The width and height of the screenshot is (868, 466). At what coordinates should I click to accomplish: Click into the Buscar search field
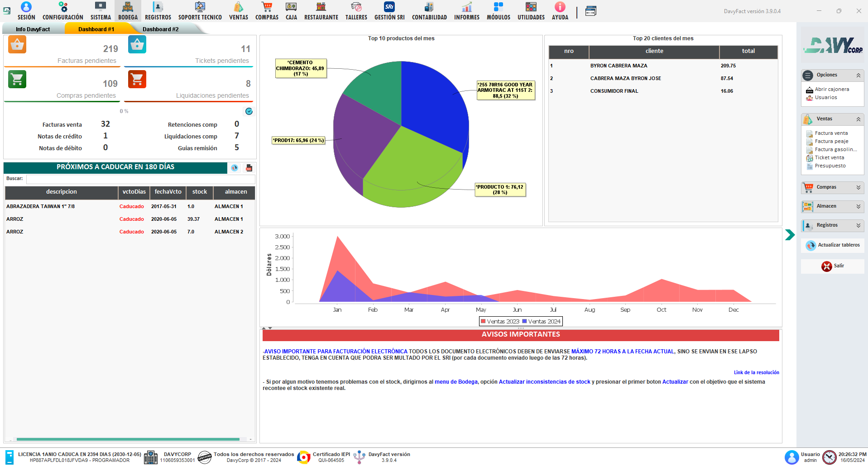tap(140, 179)
